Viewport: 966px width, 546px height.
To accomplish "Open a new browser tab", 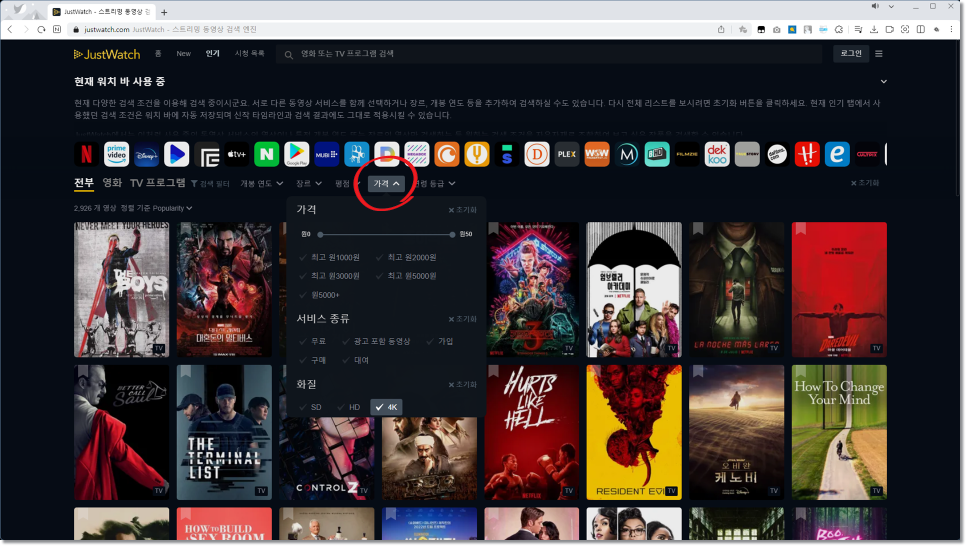I will [x=164, y=12].
